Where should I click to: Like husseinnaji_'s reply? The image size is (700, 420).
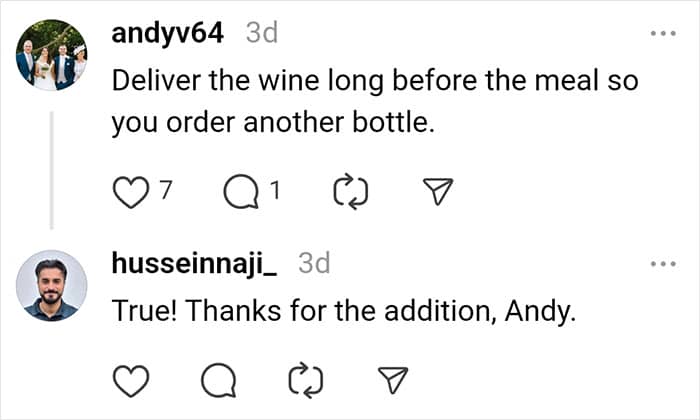pos(129,377)
